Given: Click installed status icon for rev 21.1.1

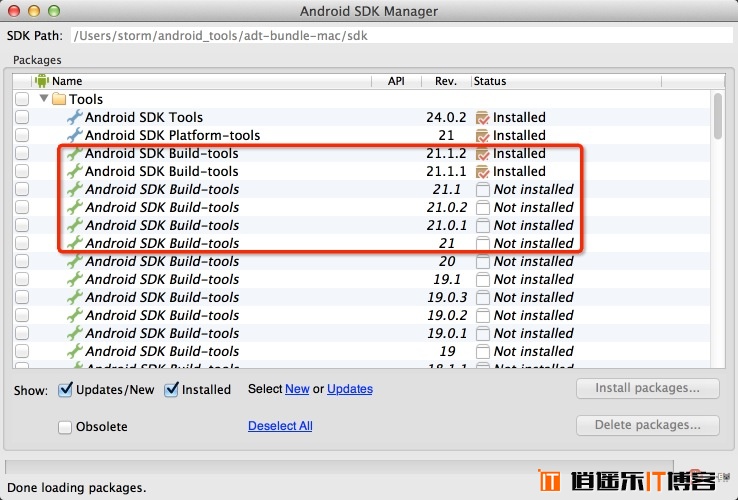Looking at the screenshot, I should (x=482, y=171).
